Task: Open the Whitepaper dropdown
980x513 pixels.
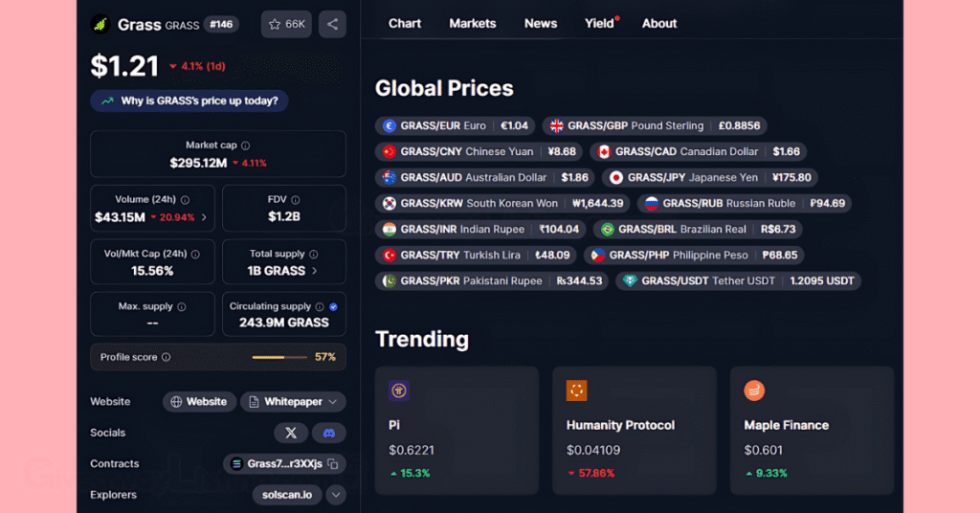Action: (x=293, y=402)
